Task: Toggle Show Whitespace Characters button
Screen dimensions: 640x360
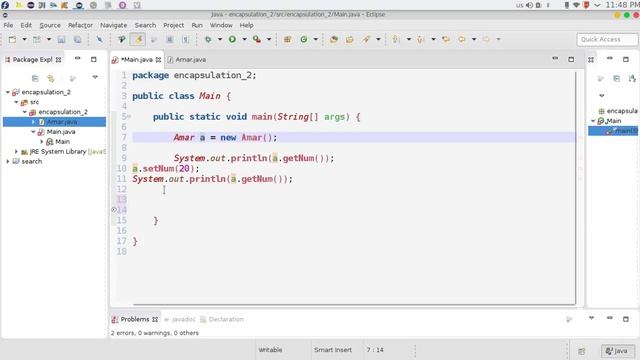Action: (186, 40)
